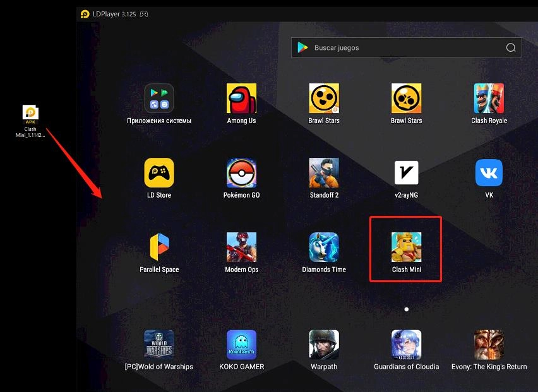Open the Standoff 2 game

coord(324,173)
